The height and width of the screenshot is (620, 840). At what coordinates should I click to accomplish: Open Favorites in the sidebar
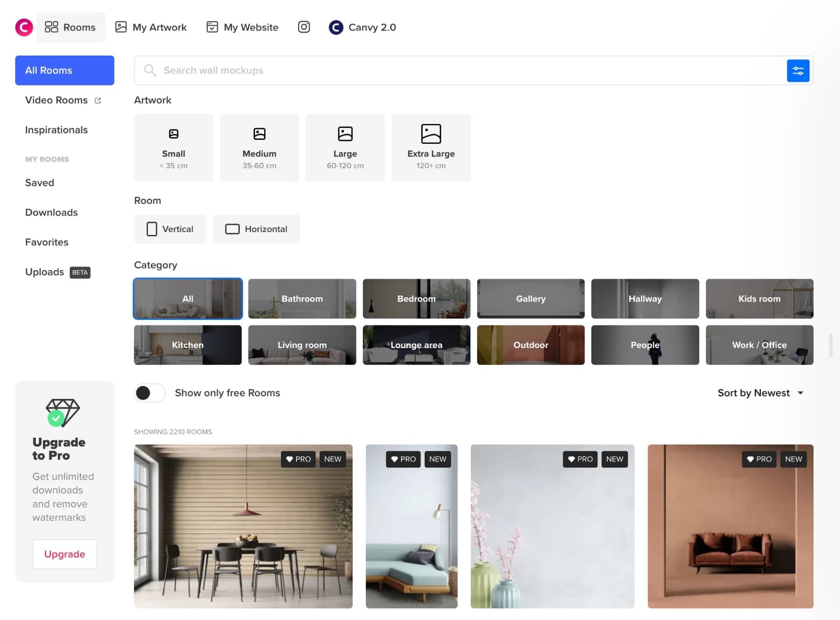47,242
